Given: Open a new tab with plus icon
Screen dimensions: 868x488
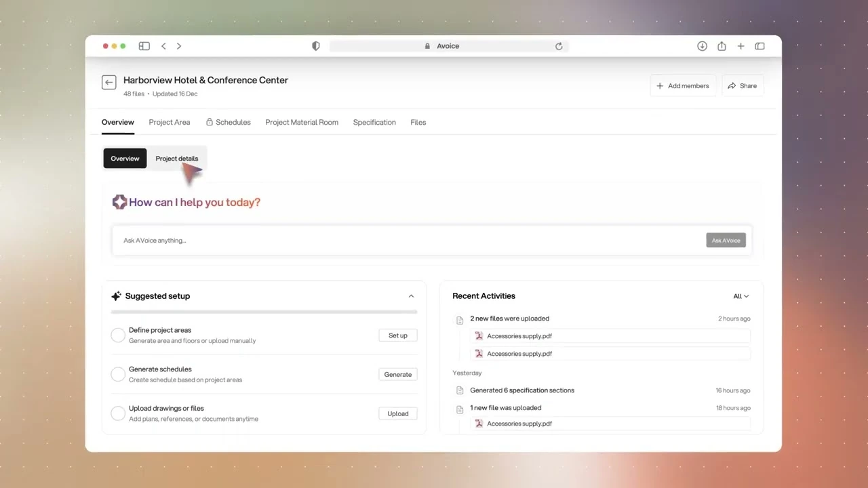Looking at the screenshot, I should [x=741, y=46].
